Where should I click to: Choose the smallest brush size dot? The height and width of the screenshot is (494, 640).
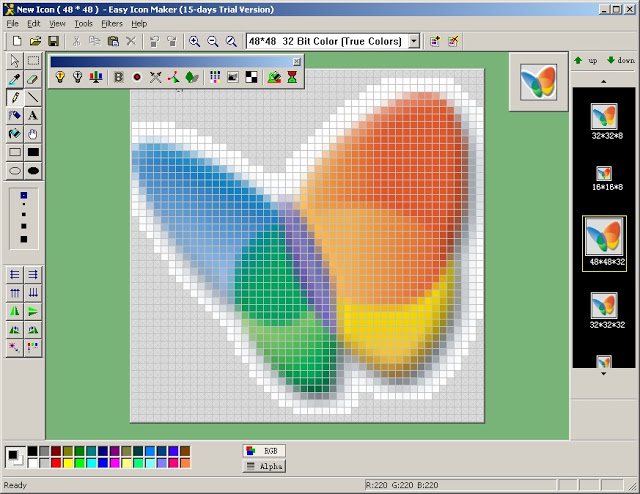click(x=23, y=195)
